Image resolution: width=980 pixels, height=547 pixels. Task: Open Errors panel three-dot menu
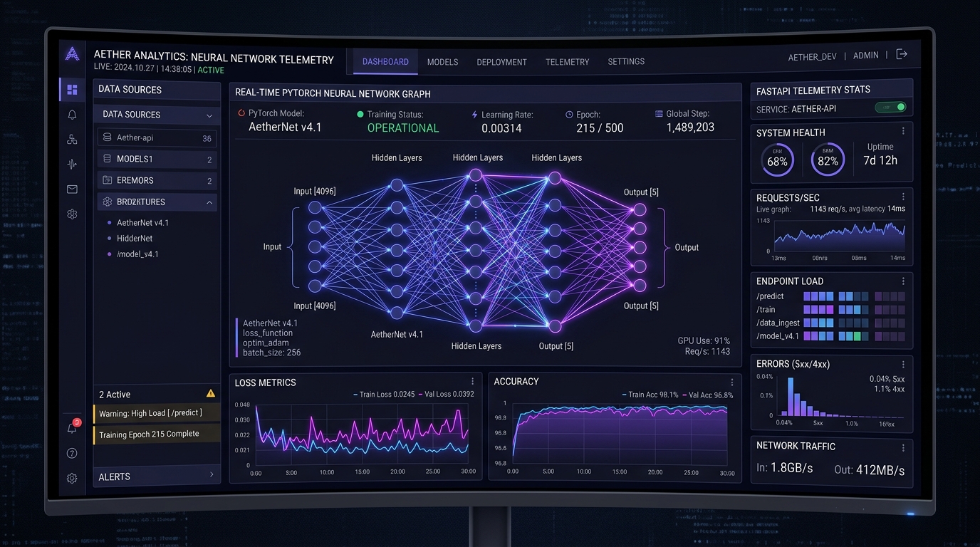(x=903, y=364)
